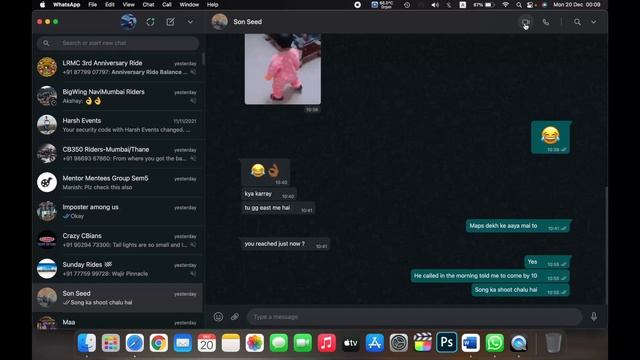This screenshot has height=360, width=640.
Task: Open the WhatsApp menu in menu bar
Action: click(67, 5)
